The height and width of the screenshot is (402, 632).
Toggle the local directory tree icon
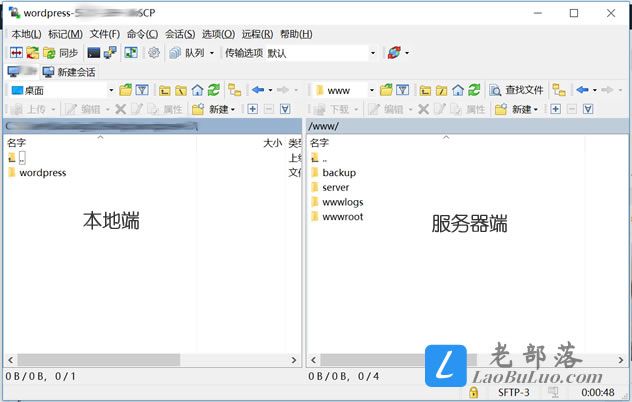pyautogui.click(x=235, y=90)
